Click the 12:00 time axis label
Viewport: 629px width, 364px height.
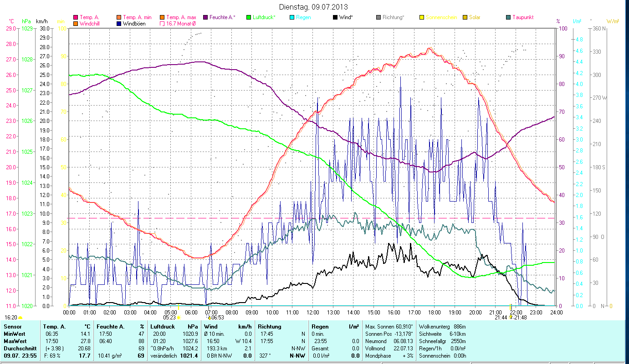pyautogui.click(x=313, y=313)
